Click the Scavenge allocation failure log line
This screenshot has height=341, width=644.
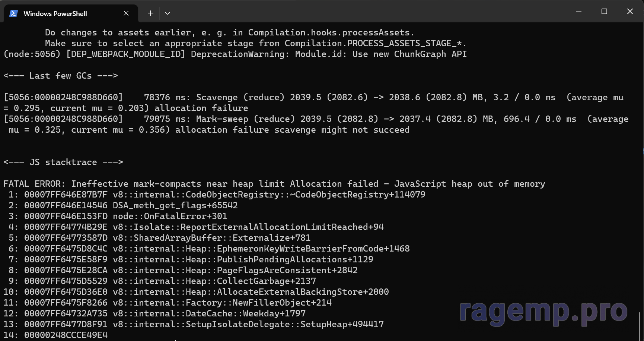(x=313, y=103)
